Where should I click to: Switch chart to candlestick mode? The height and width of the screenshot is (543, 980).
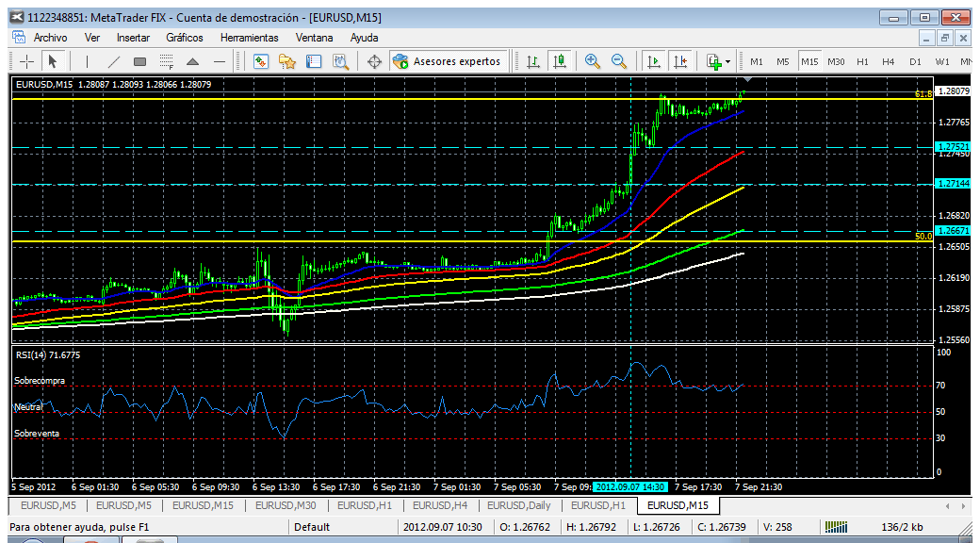560,61
